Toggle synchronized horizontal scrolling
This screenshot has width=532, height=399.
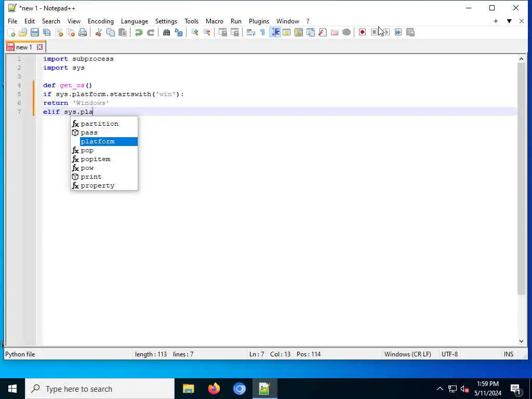(x=235, y=32)
